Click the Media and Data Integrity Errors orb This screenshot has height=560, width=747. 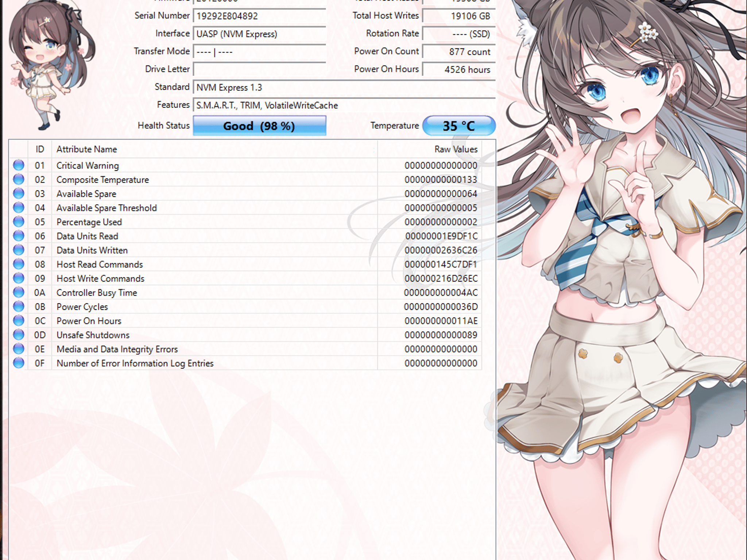19,349
